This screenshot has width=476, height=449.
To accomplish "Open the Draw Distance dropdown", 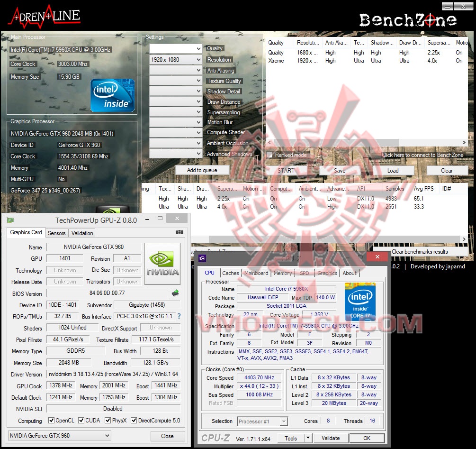I will (x=175, y=101).
